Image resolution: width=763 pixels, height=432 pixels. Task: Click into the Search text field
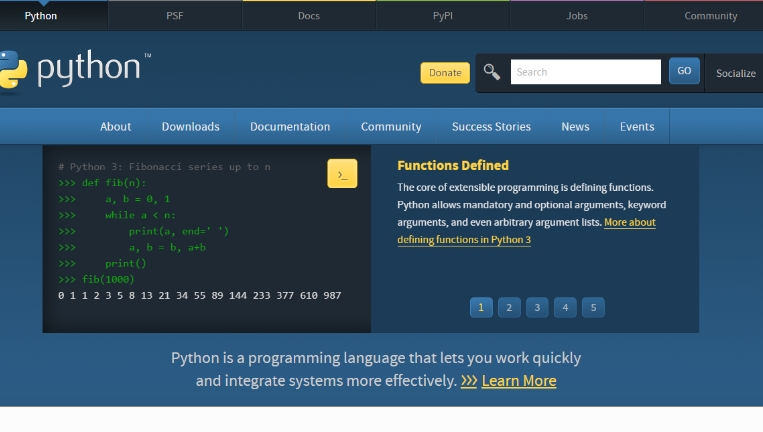585,72
